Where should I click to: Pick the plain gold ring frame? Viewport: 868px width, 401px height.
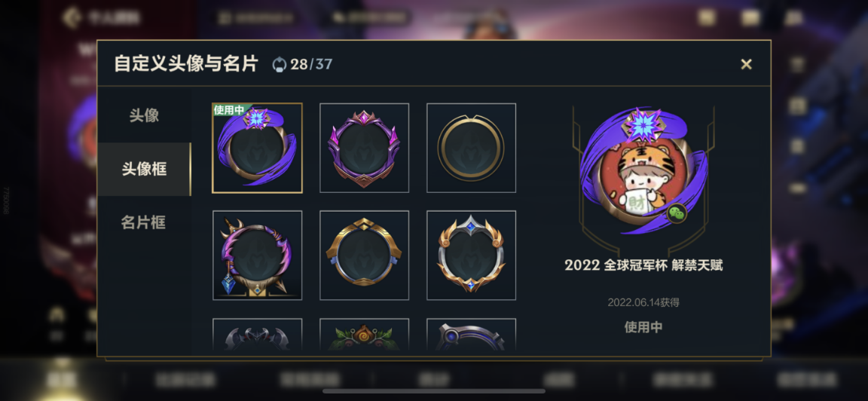471,148
